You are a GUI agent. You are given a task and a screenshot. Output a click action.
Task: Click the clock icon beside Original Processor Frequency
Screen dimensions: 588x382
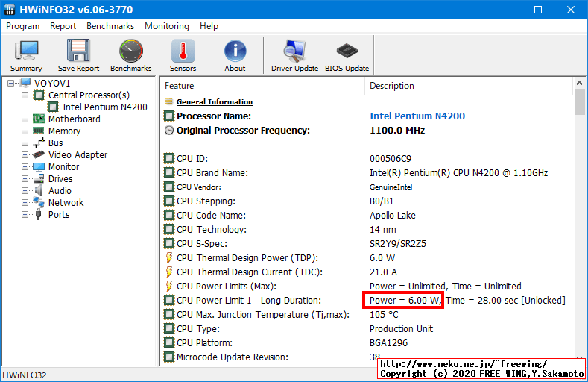(169, 131)
